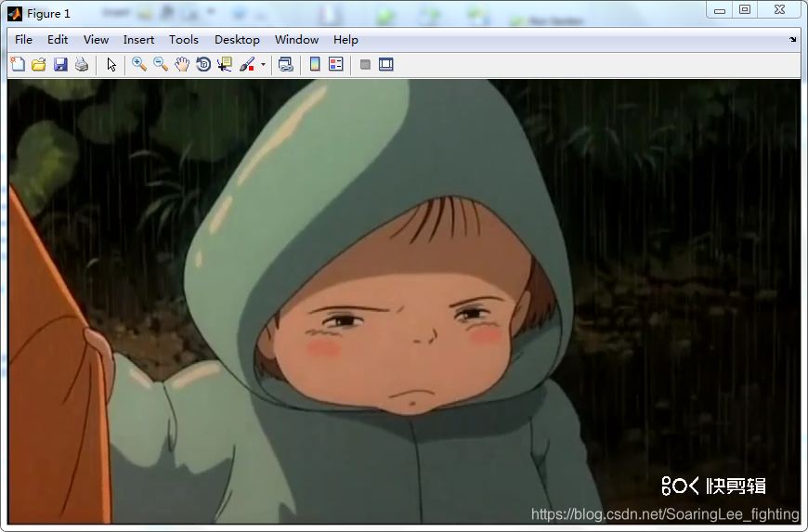
Task: Open the File menu
Action: coord(23,40)
